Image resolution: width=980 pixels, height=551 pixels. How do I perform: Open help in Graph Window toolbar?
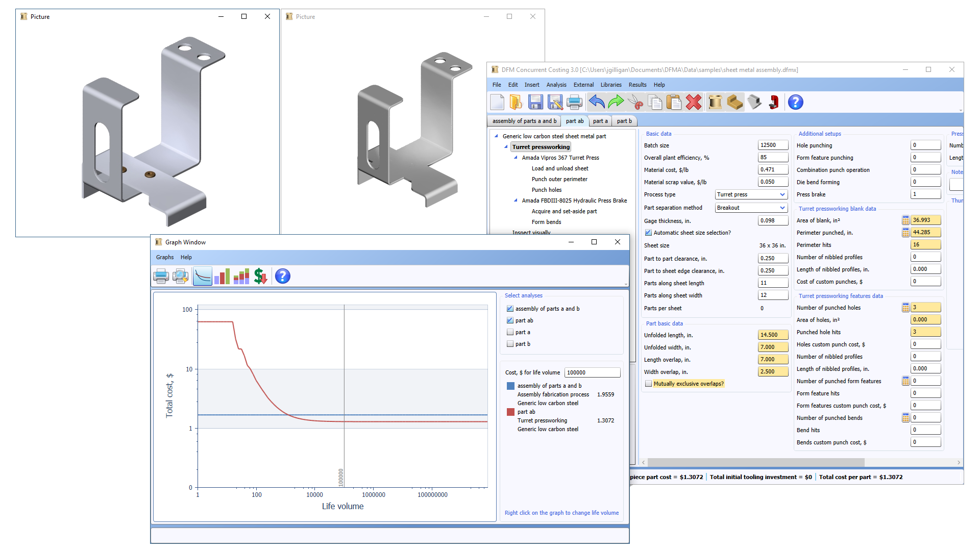(x=282, y=276)
